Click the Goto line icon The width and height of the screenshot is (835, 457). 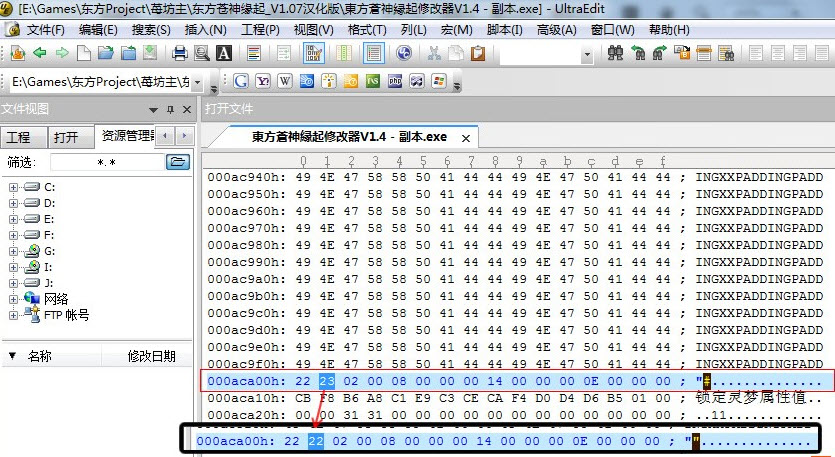pyautogui.click(x=704, y=53)
